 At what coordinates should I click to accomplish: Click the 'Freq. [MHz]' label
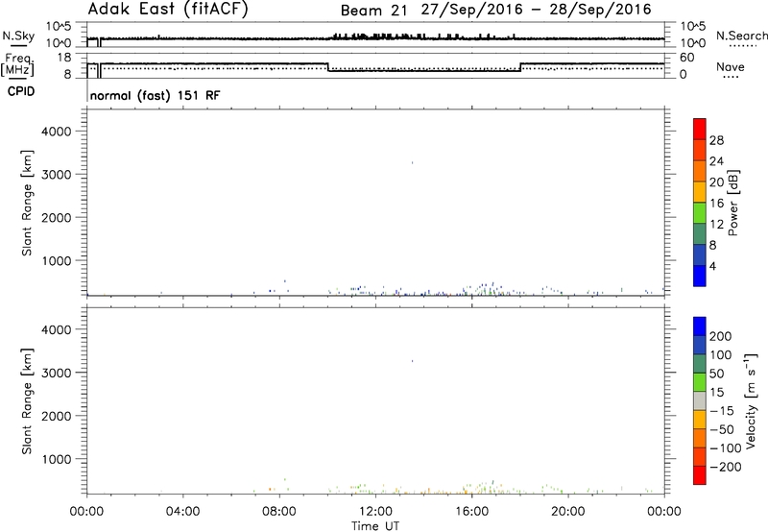coord(17,64)
